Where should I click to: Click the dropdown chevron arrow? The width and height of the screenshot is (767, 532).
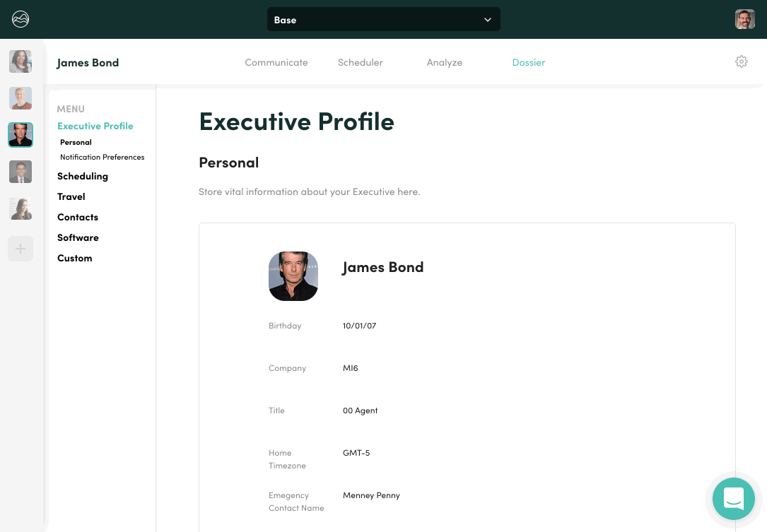(488, 20)
